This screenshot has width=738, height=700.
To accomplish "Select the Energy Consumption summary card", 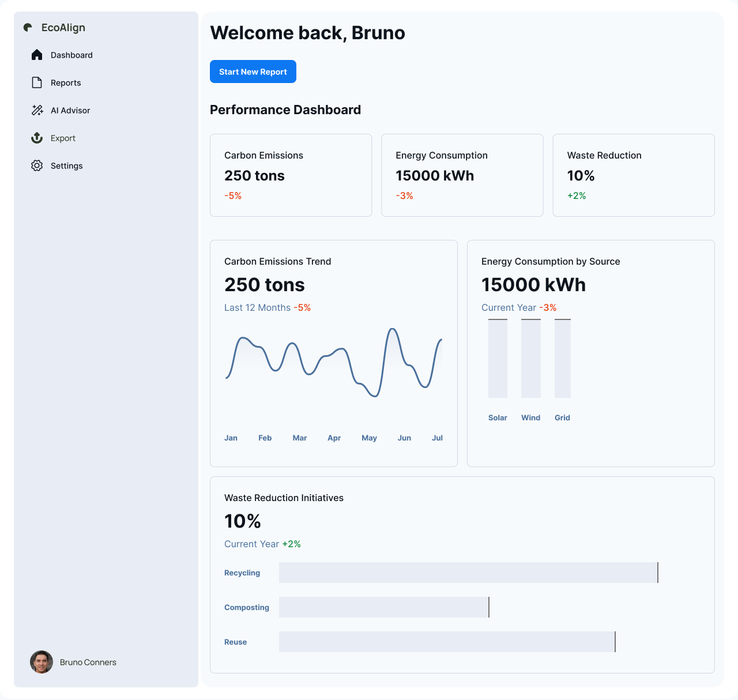I will (462, 175).
